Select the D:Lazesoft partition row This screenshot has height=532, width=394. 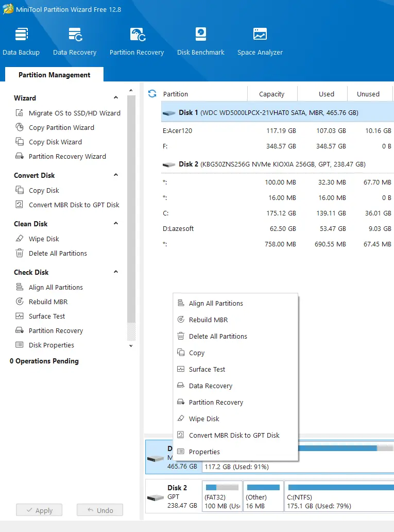(278, 229)
